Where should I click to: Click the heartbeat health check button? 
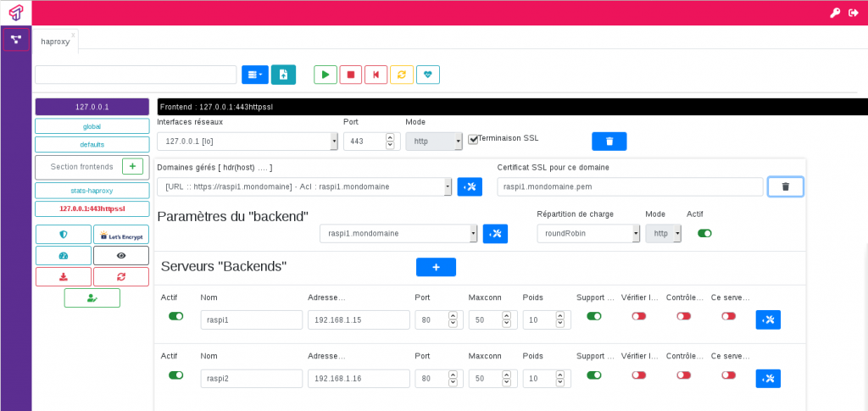[x=428, y=75]
